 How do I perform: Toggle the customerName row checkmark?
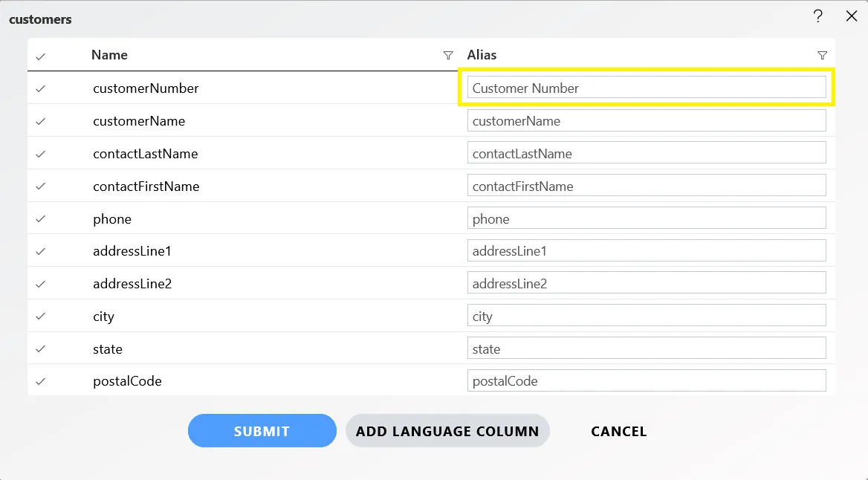[40, 121]
